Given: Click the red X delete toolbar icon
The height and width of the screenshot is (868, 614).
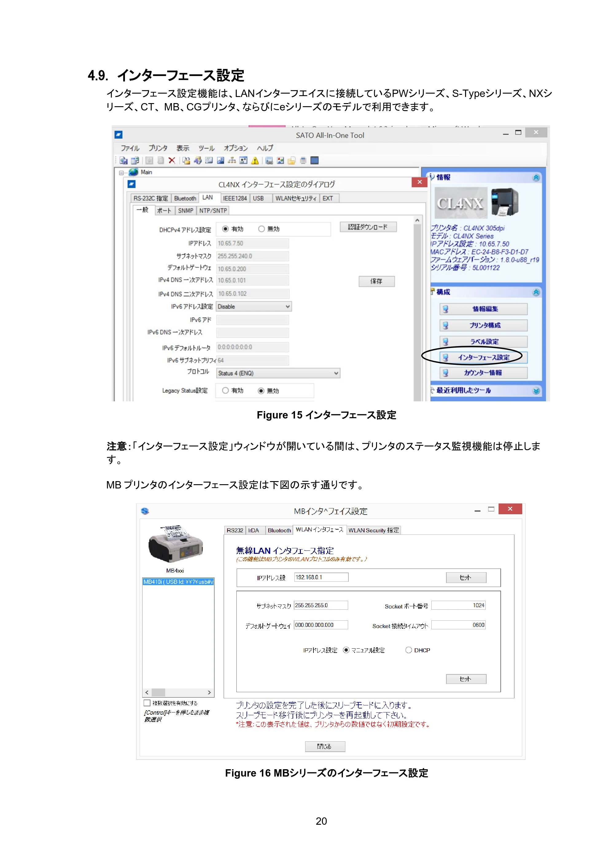Looking at the screenshot, I should [172, 161].
